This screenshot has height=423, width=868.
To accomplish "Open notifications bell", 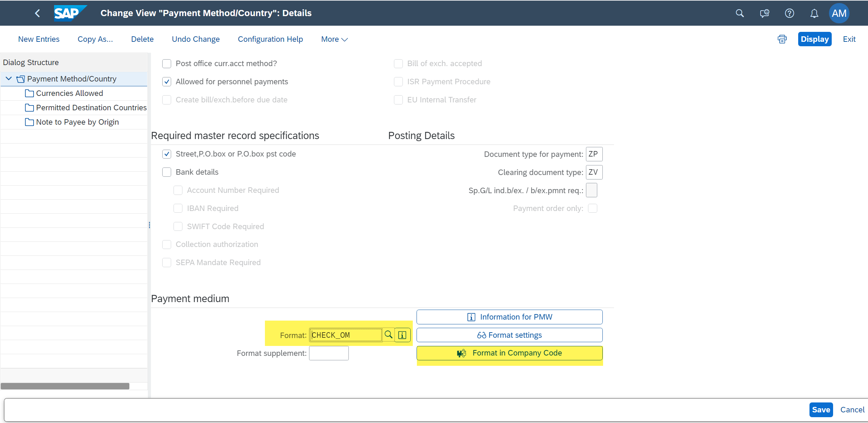I will click(x=814, y=13).
